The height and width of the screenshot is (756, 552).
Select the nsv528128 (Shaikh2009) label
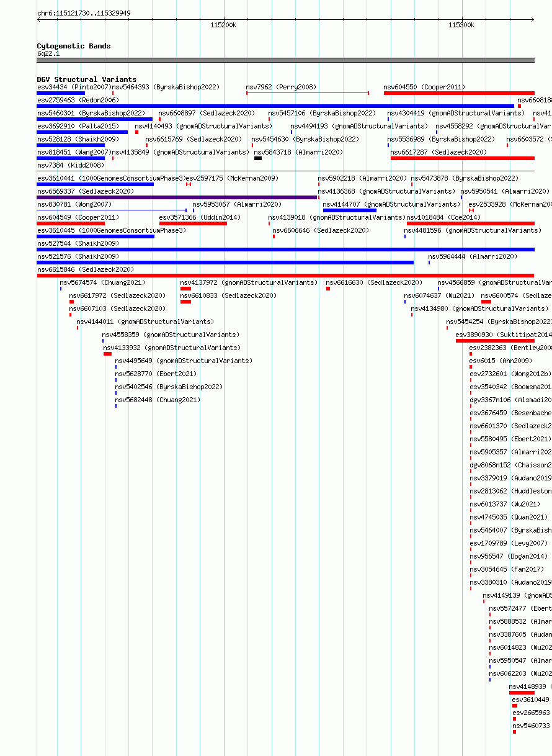[78, 140]
